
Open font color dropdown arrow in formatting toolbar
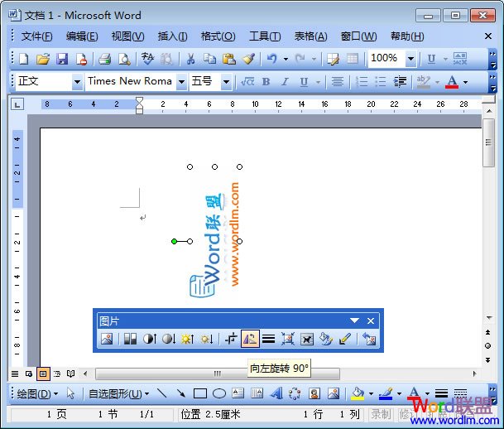coord(465,82)
